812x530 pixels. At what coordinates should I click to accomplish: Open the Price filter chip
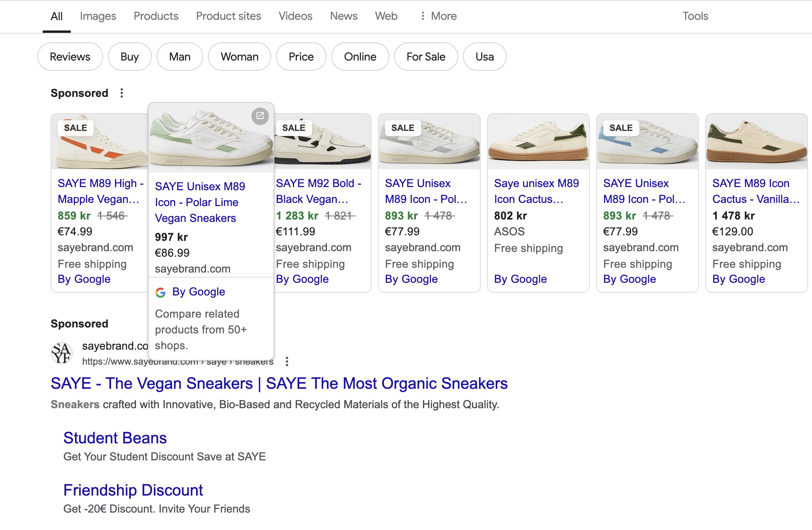coord(301,57)
